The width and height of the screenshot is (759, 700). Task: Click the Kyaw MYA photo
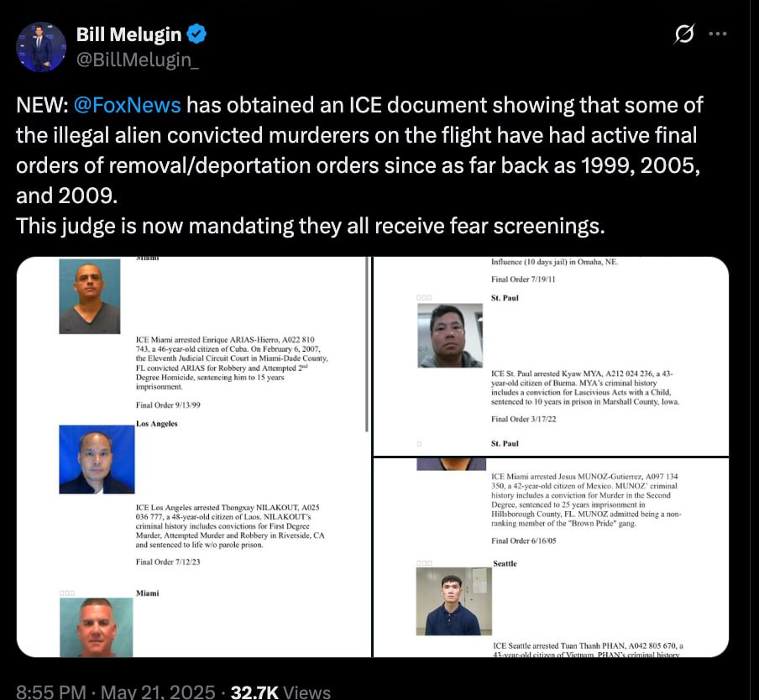[450, 336]
